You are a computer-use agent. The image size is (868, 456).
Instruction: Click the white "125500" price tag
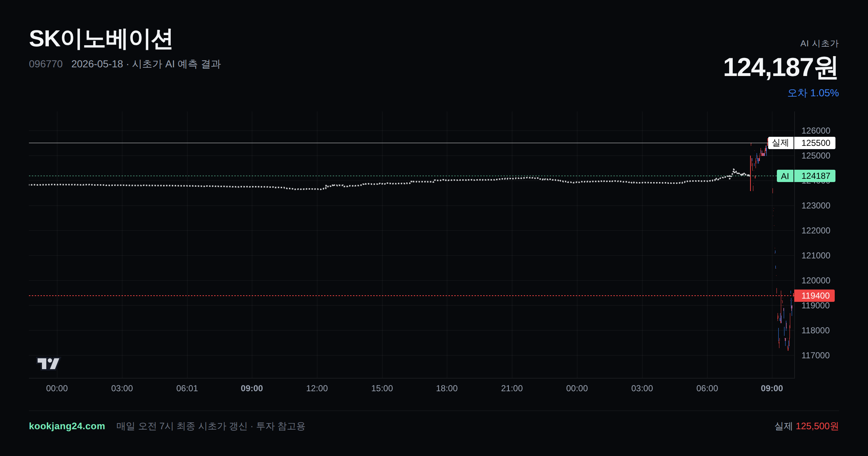pyautogui.click(x=815, y=143)
